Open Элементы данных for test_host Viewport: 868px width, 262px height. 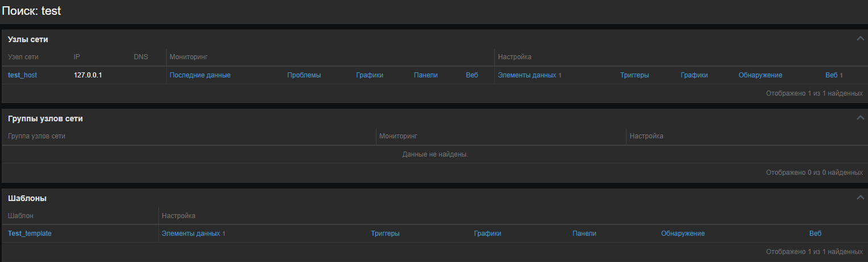click(x=526, y=75)
